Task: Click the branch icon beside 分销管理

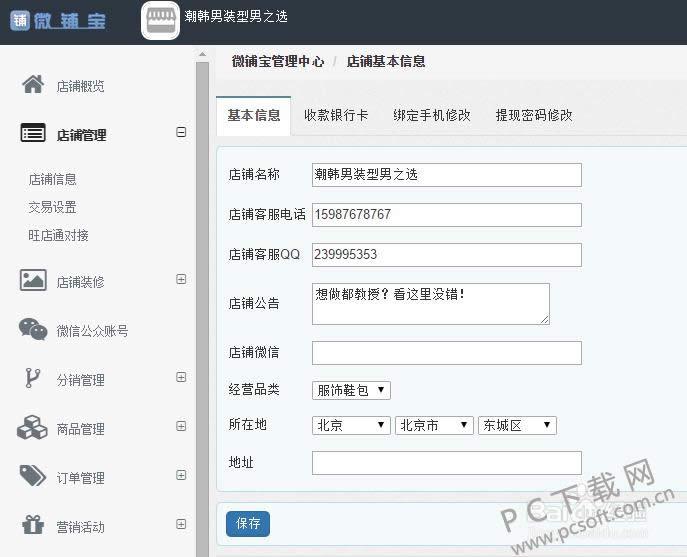Action: point(33,379)
